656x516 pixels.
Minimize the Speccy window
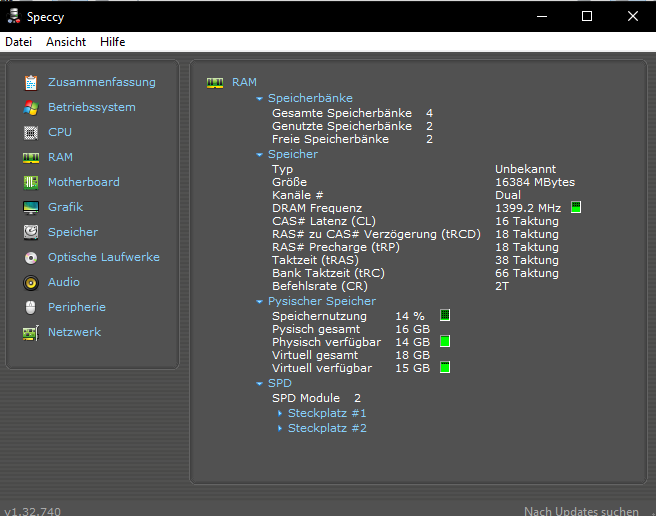pos(542,16)
